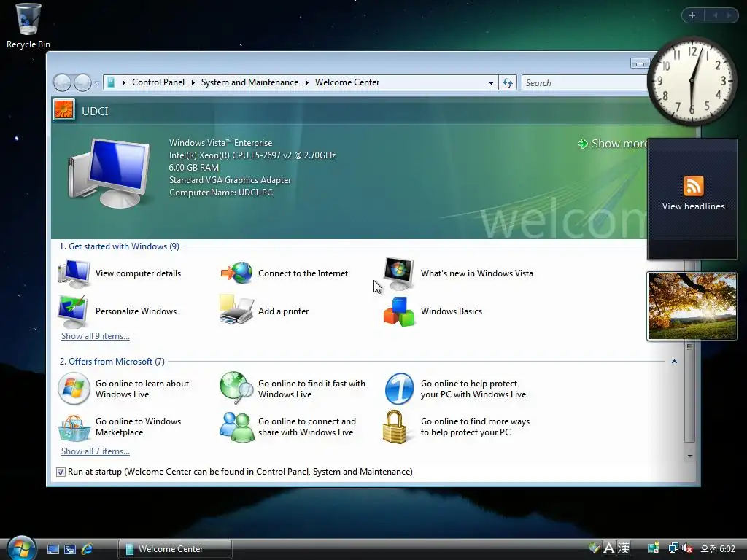The image size is (747, 560).
Task: Open recent pages dropdown next to navigation buttons
Action: coord(97,83)
